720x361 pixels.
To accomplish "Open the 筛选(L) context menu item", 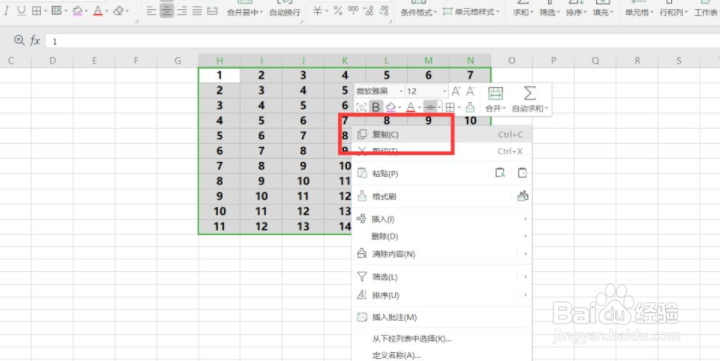I will click(441, 277).
